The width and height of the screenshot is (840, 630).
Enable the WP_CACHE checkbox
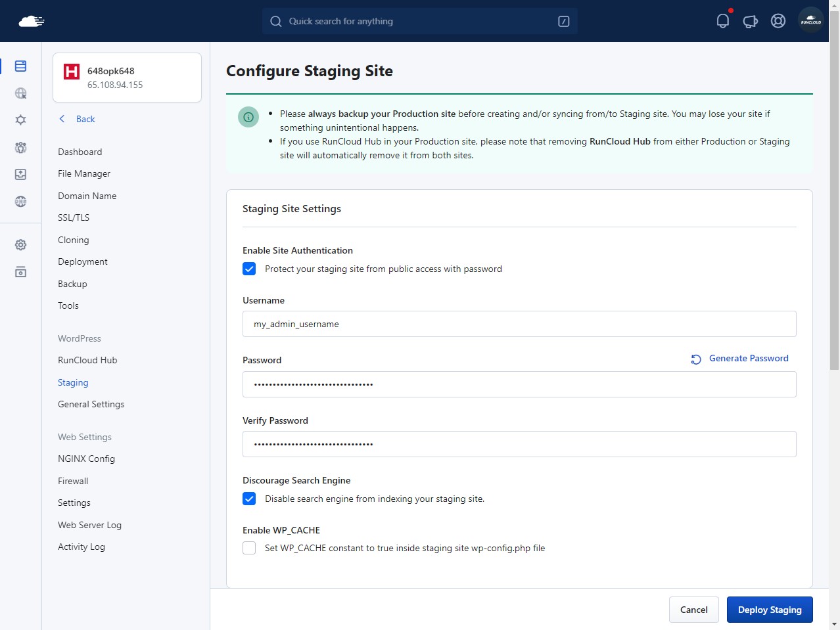[249, 548]
